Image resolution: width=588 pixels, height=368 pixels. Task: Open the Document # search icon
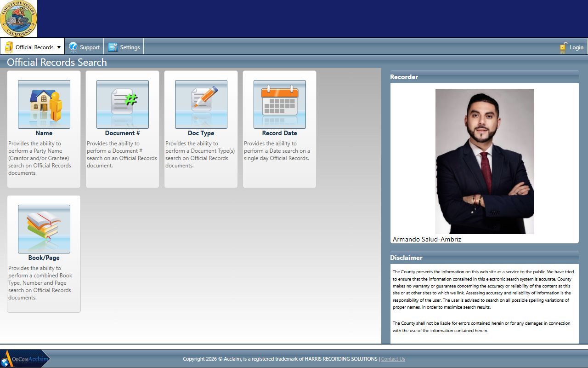[x=123, y=104]
